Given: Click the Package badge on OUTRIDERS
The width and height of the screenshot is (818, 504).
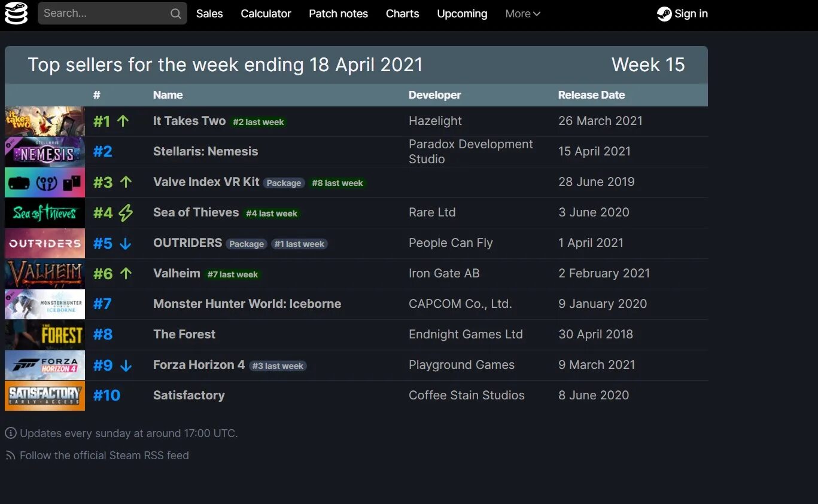Looking at the screenshot, I should point(247,244).
